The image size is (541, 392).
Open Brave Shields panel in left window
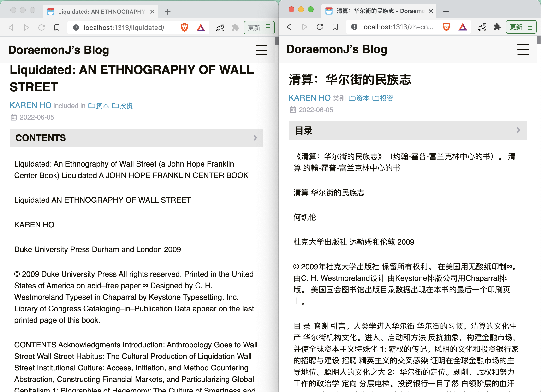(x=184, y=27)
